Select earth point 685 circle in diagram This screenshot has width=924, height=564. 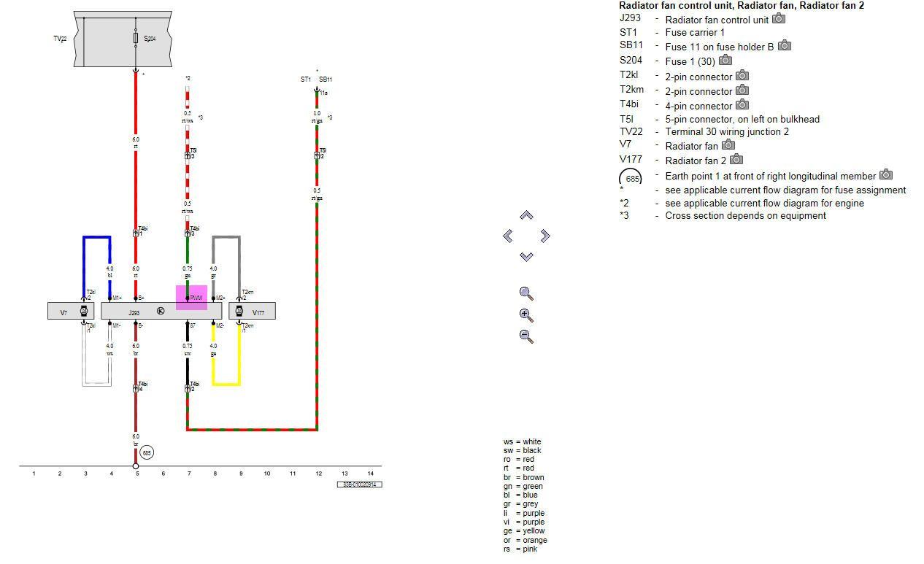point(147,453)
